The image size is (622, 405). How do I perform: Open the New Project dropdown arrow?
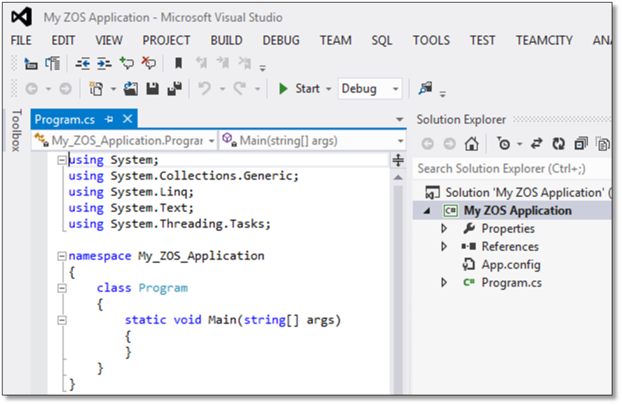[113, 89]
